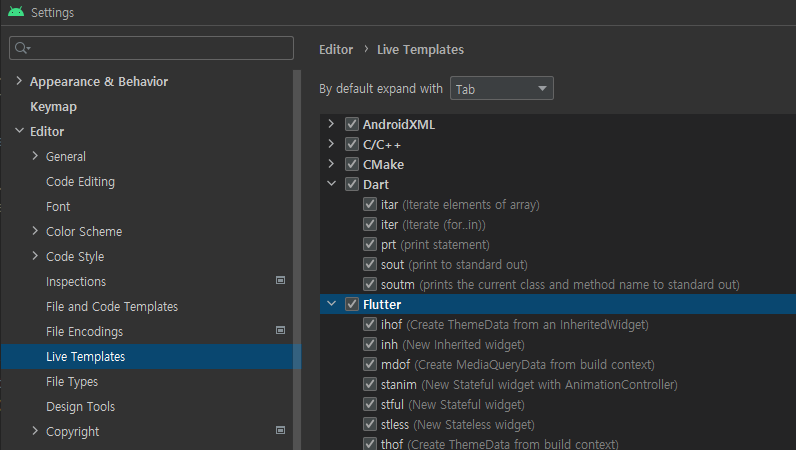The image size is (796, 450).
Task: Uncheck the prt template checkbox
Action: click(370, 244)
